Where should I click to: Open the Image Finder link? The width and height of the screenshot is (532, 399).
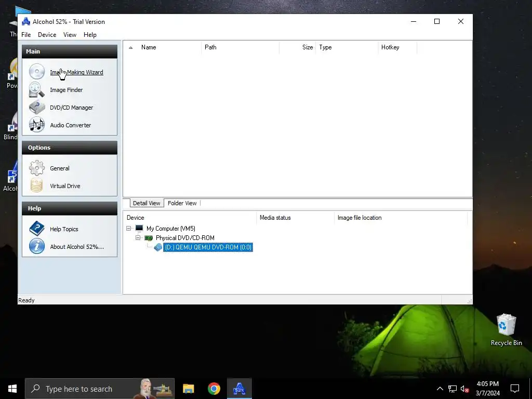[66, 90]
